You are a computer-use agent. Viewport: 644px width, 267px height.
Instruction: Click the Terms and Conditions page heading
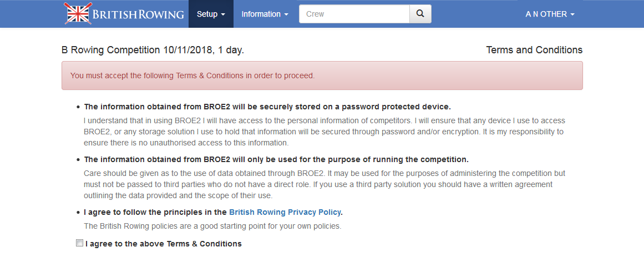click(x=534, y=50)
